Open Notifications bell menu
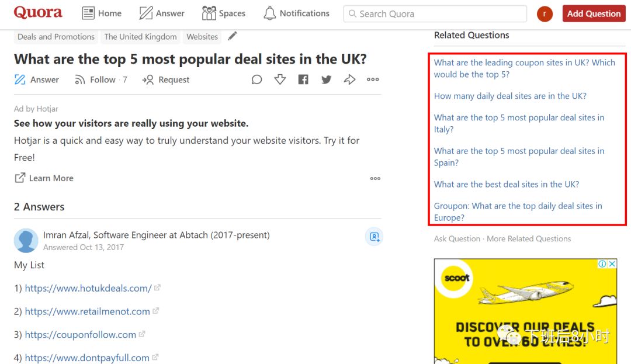 [296, 13]
